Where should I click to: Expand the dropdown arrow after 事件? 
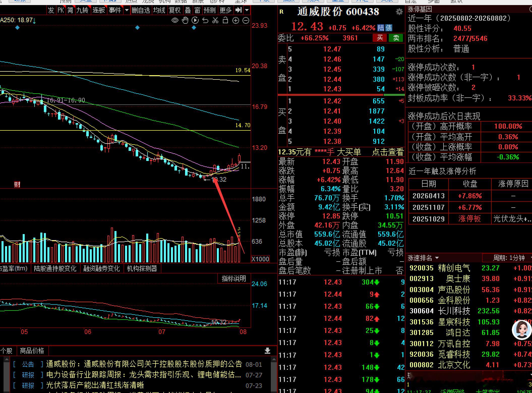tap(127, 10)
